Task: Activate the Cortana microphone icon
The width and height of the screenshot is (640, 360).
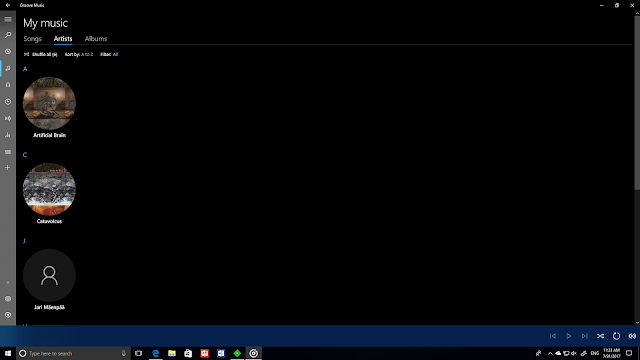Action: [124, 353]
